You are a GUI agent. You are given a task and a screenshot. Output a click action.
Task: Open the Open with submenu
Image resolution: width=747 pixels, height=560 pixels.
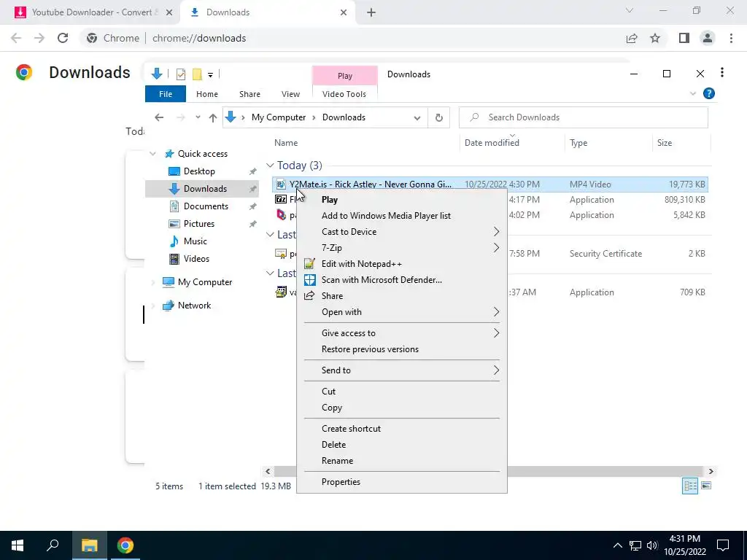point(402,312)
